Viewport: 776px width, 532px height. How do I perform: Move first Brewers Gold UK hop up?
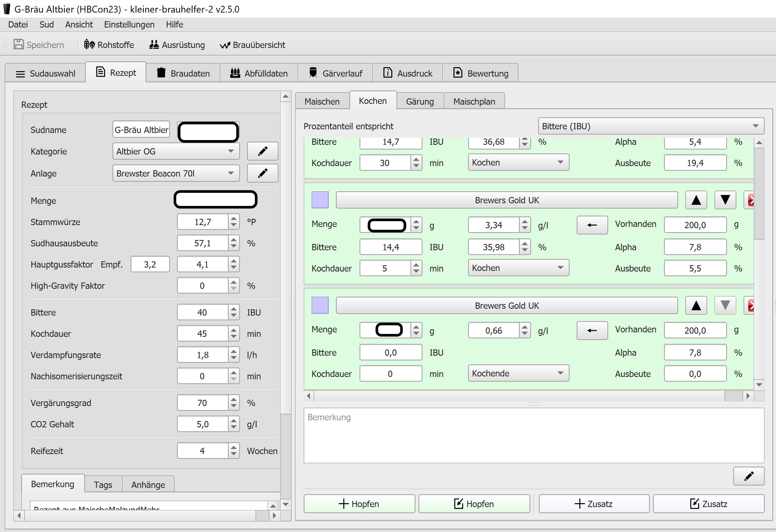pos(696,200)
